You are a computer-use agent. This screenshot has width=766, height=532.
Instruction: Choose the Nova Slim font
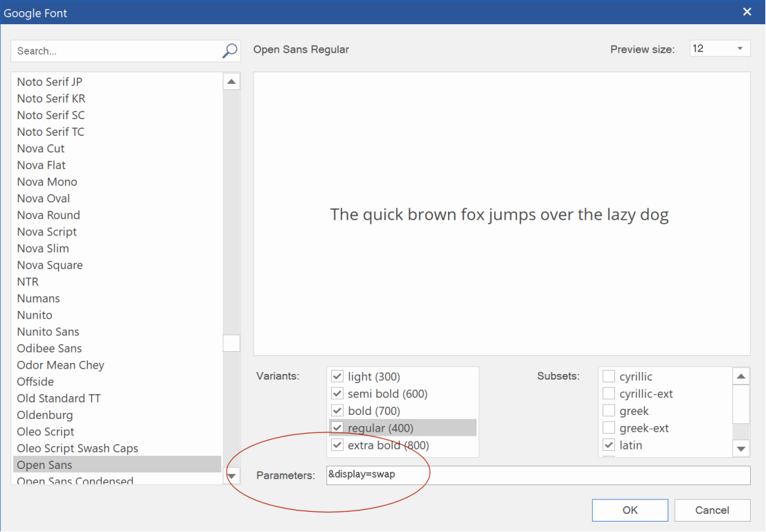117,248
